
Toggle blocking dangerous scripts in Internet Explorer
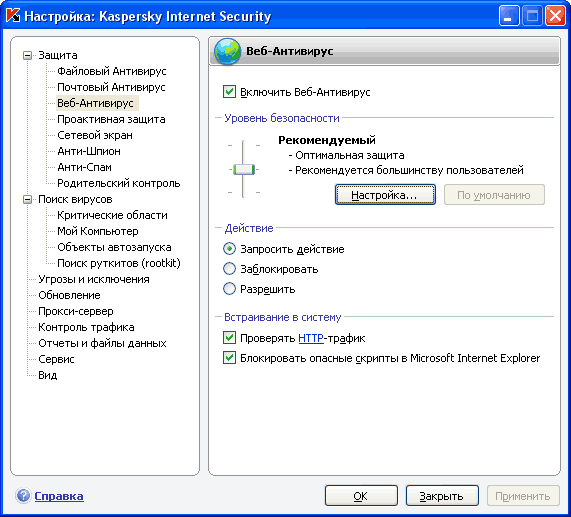pyautogui.click(x=229, y=358)
